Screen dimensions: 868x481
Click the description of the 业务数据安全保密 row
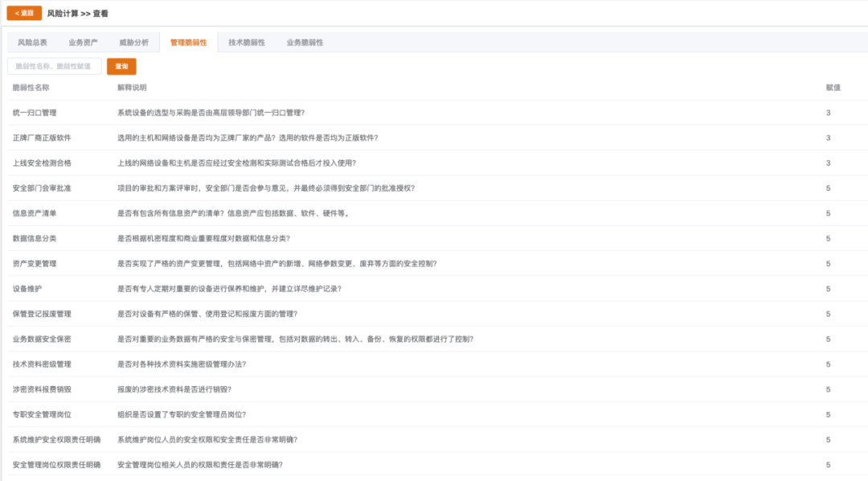coord(295,339)
